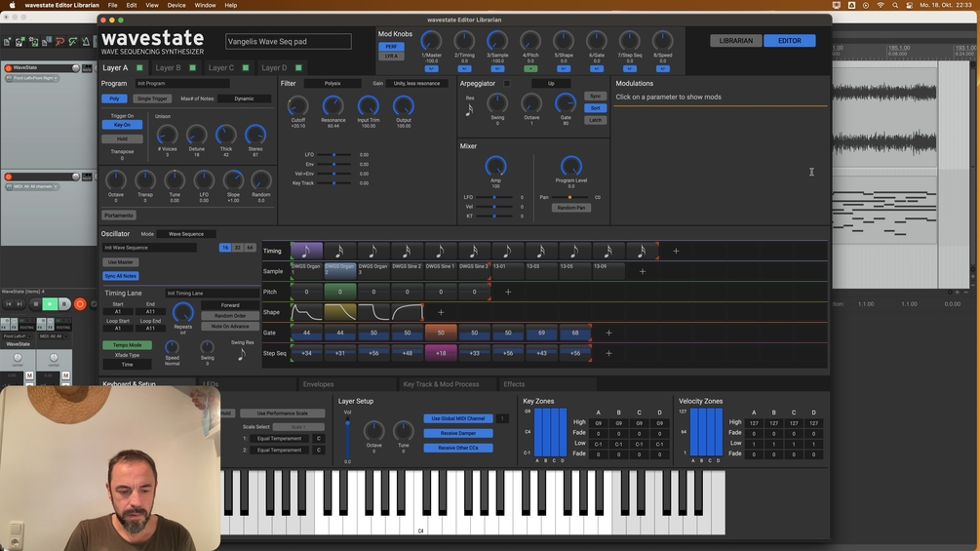Open Spotlight search in the macOS menu bar
Viewport: 980px width, 551px height.
point(895,5)
